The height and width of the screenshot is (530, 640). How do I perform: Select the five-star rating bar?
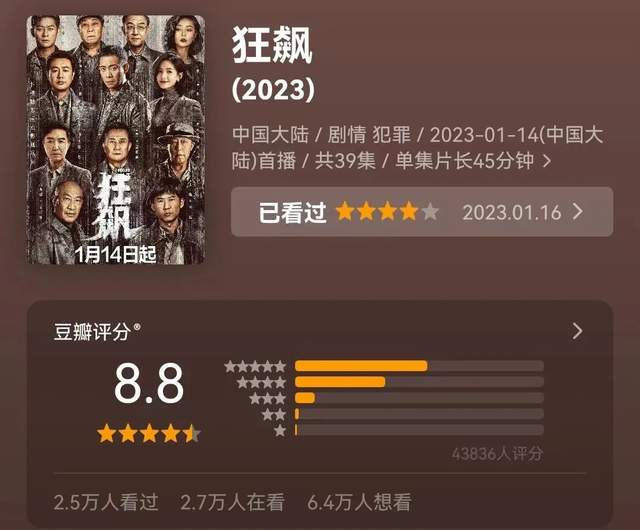(x=419, y=366)
